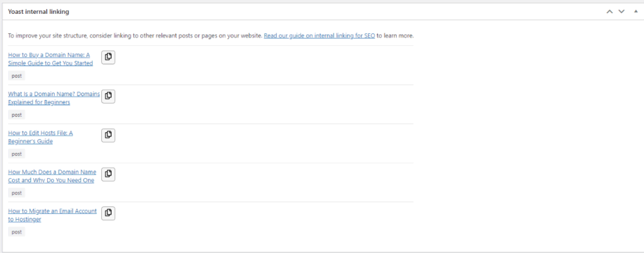The width and height of the screenshot is (644, 253).
Task: Copy link for How Much Does a Domain Name Cost
Action: click(x=108, y=174)
